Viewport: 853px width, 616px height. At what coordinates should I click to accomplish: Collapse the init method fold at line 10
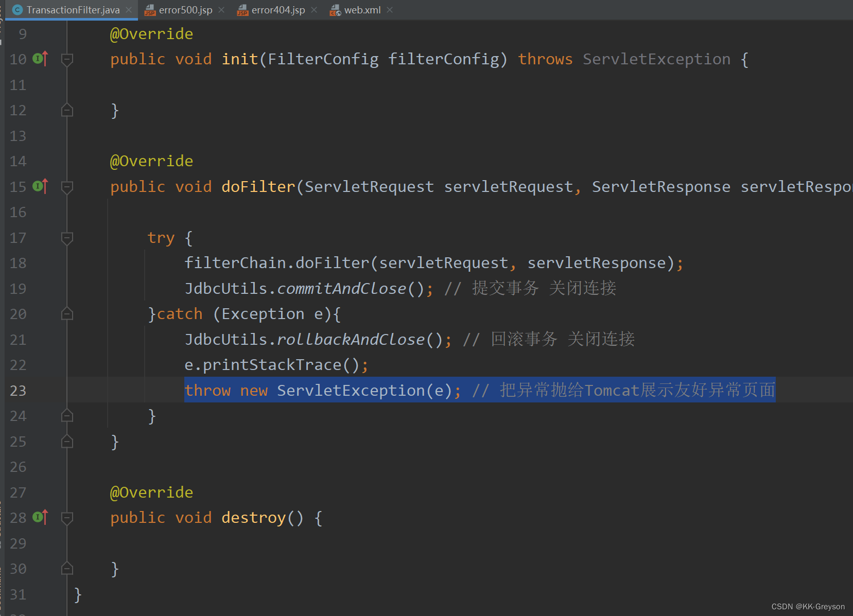67,60
